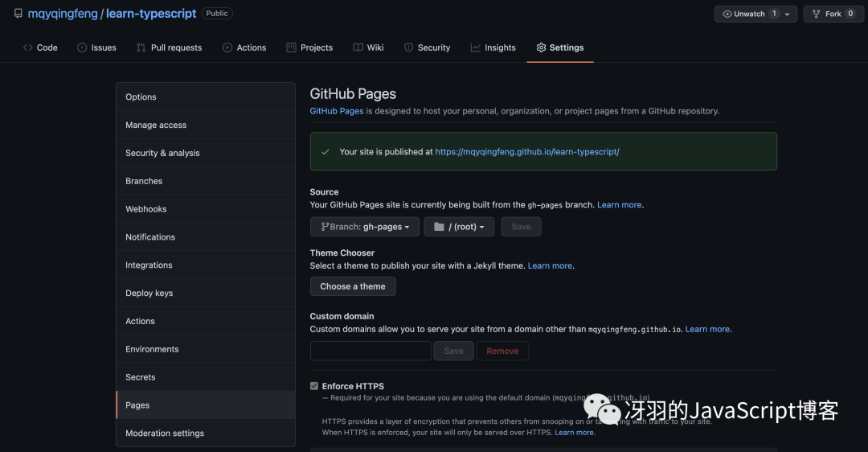Screen dimensions: 868x452
Task: Switch to the Actions tab
Action: click(244, 47)
